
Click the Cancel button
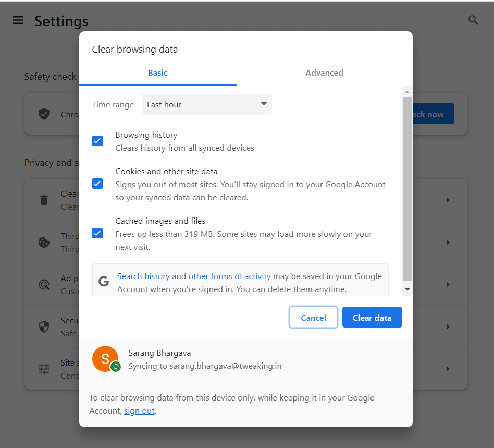[313, 317]
